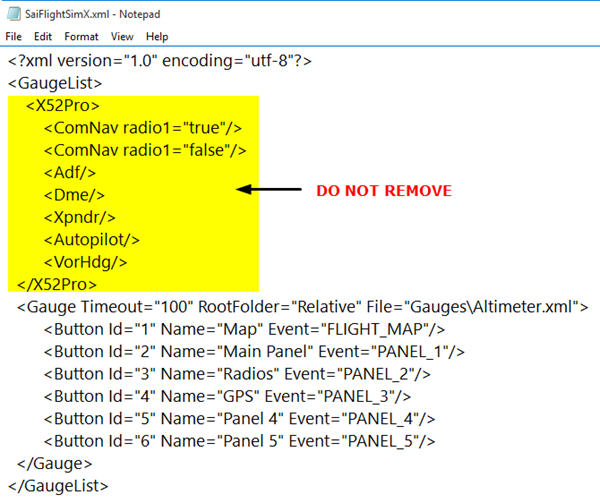Click the closing GaugeList tag

[x=58, y=485]
